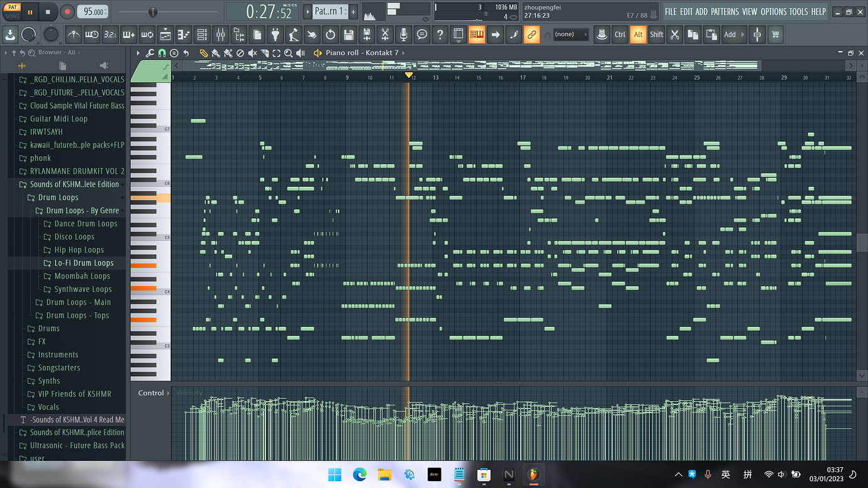Select the Draw pencil tool in piano roll
Image resolution: width=868 pixels, height=488 pixels.
203,53
